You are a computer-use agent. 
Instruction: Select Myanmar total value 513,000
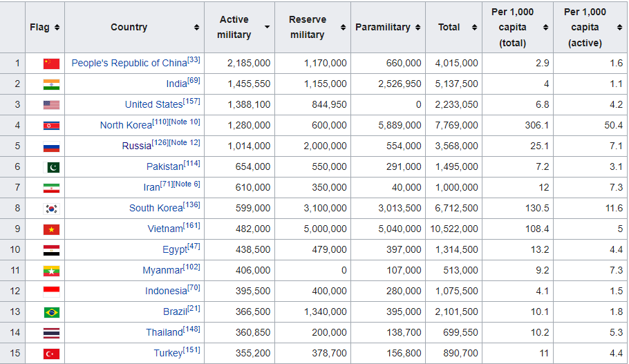point(460,271)
